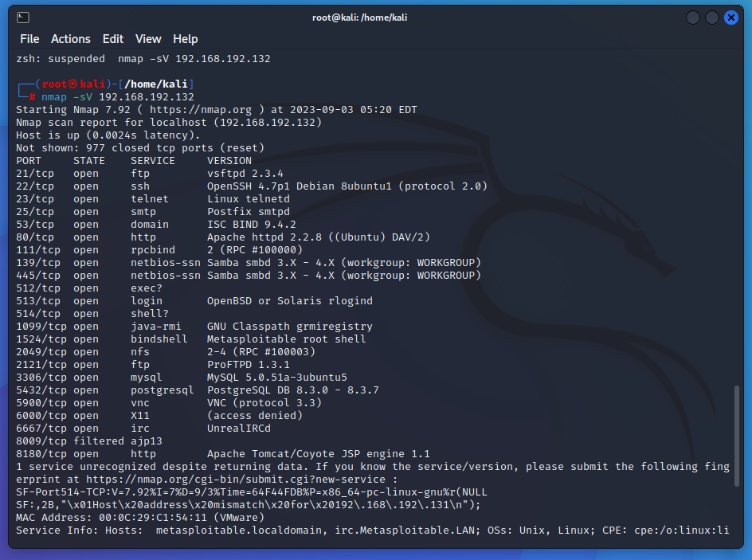
Task: Click the 'OpenSSH 4.7p1 Debian 8ubuntu1' version
Action: click(x=300, y=186)
